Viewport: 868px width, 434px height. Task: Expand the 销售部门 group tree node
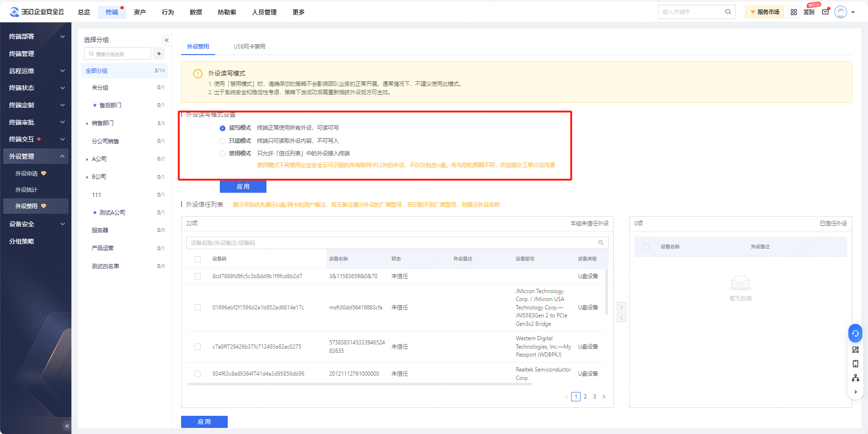(87, 124)
